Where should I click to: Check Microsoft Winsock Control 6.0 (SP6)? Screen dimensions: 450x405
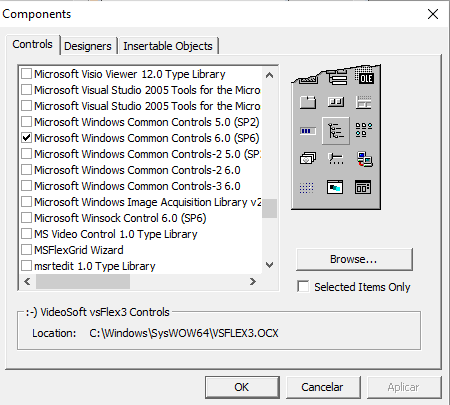coord(26,218)
